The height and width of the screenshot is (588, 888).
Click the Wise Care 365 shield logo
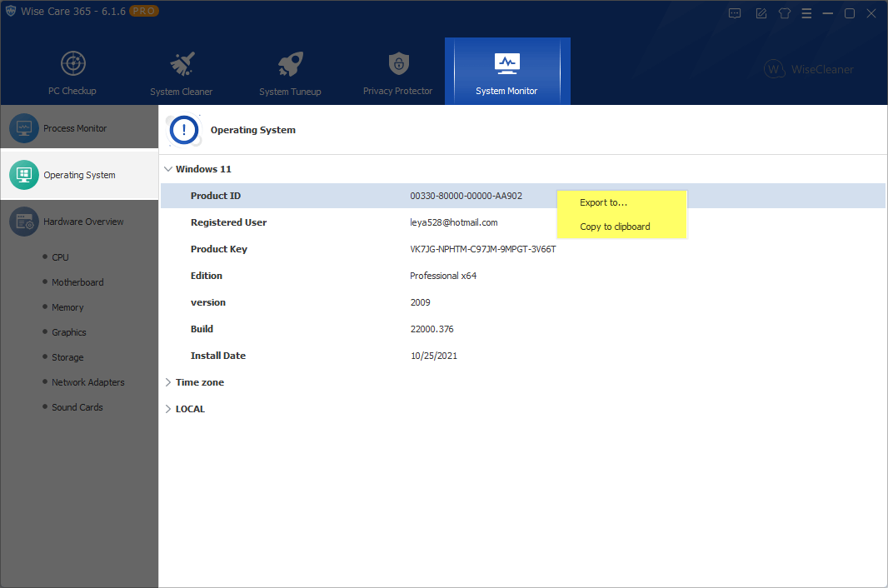pyautogui.click(x=10, y=11)
